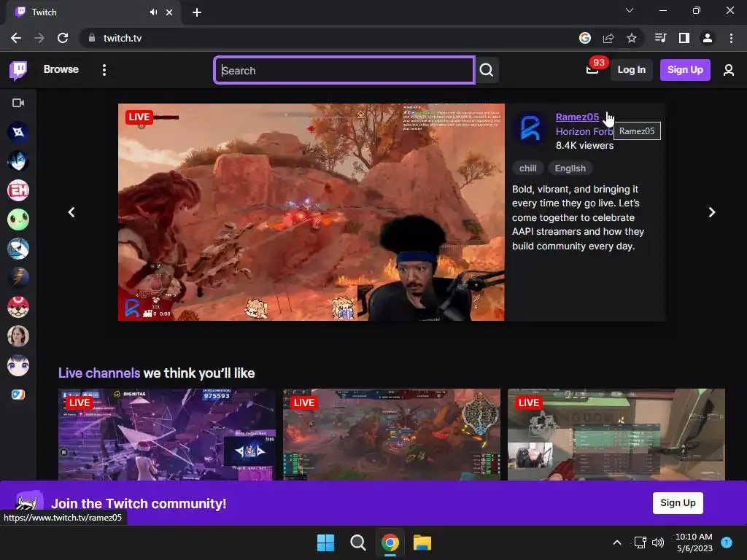This screenshot has height=560, width=747.
Task: Open the red EH channel avatar
Action: click(18, 190)
